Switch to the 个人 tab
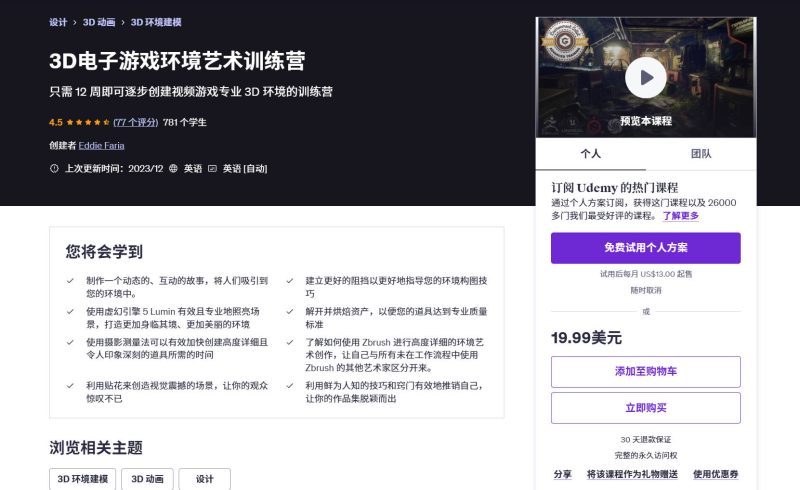Screen dimensions: 800x490 click(x=590, y=154)
